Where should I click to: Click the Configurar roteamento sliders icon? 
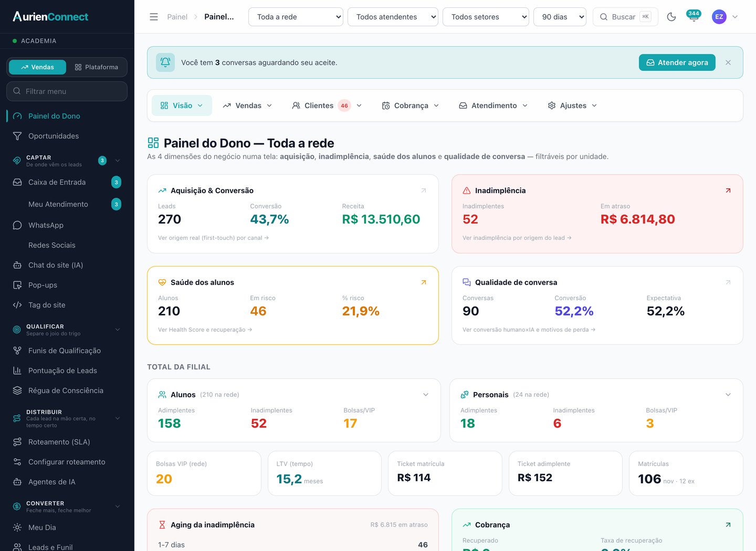click(17, 462)
